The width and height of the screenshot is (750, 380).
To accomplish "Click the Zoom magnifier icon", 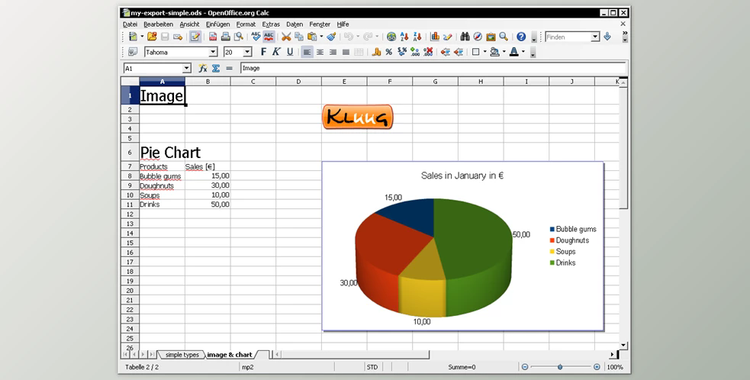I will click(x=503, y=36).
